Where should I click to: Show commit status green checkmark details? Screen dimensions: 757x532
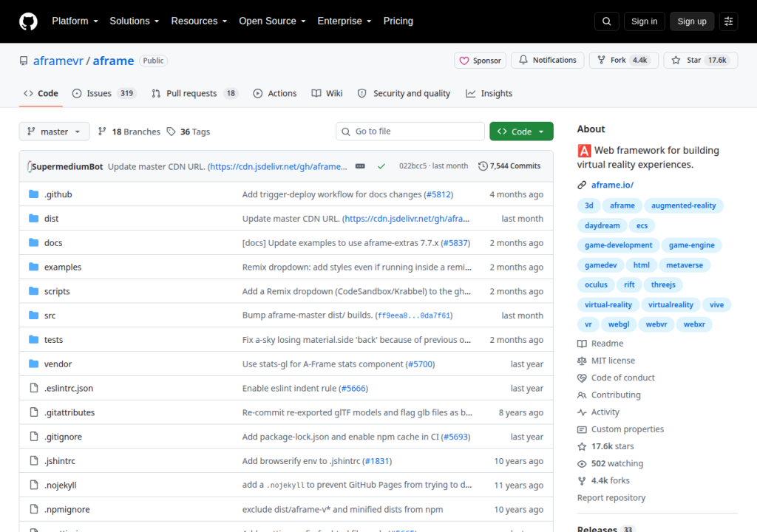point(381,166)
